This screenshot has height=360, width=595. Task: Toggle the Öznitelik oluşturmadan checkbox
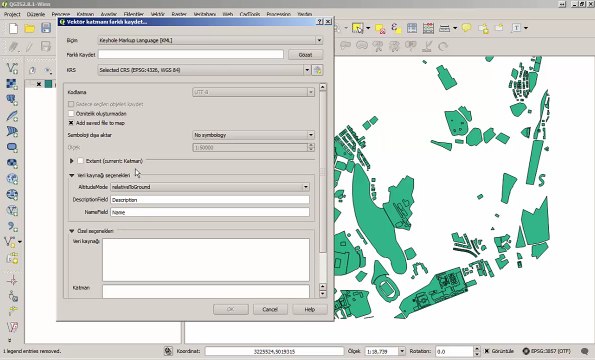[x=71, y=113]
